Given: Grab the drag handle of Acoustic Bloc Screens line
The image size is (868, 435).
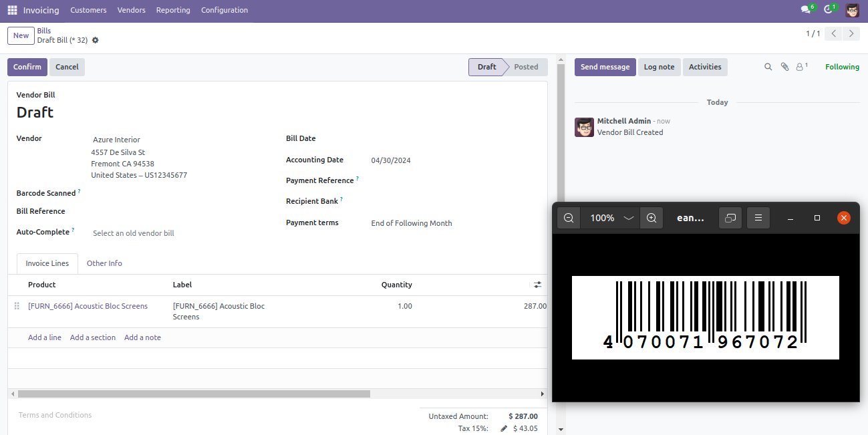Looking at the screenshot, I should click(x=17, y=306).
